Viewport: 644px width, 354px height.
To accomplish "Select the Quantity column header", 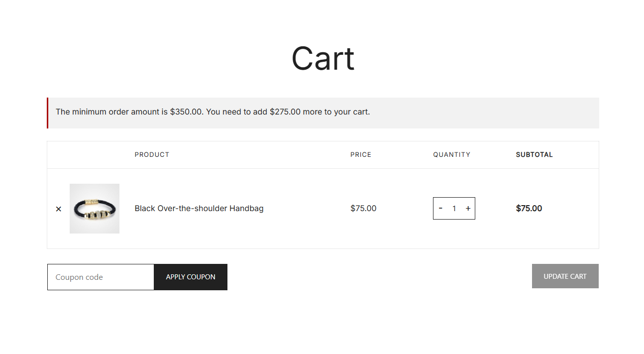I will 451,155.
